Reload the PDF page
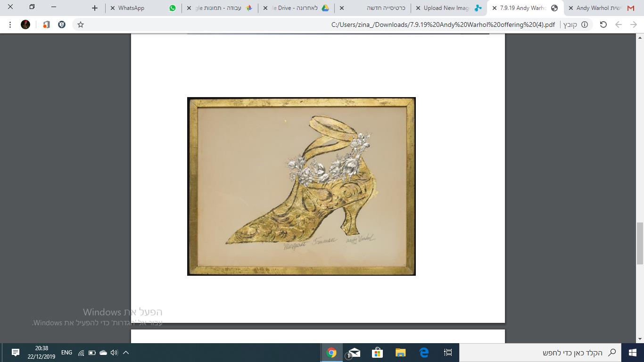644x362 pixels. (603, 25)
